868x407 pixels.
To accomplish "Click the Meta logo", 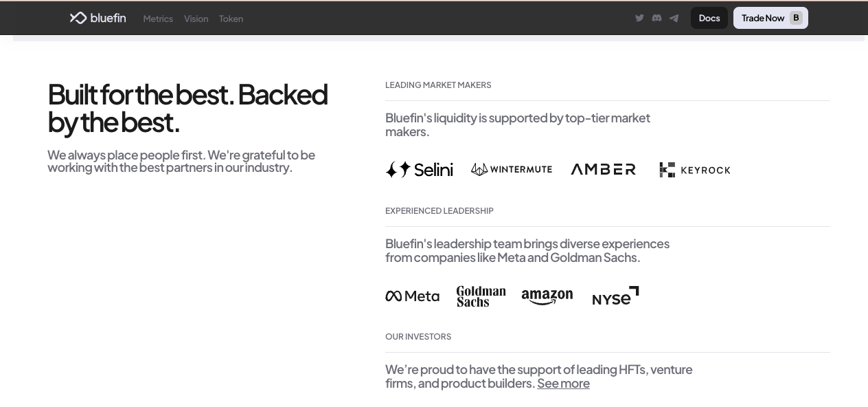I will coord(412,296).
